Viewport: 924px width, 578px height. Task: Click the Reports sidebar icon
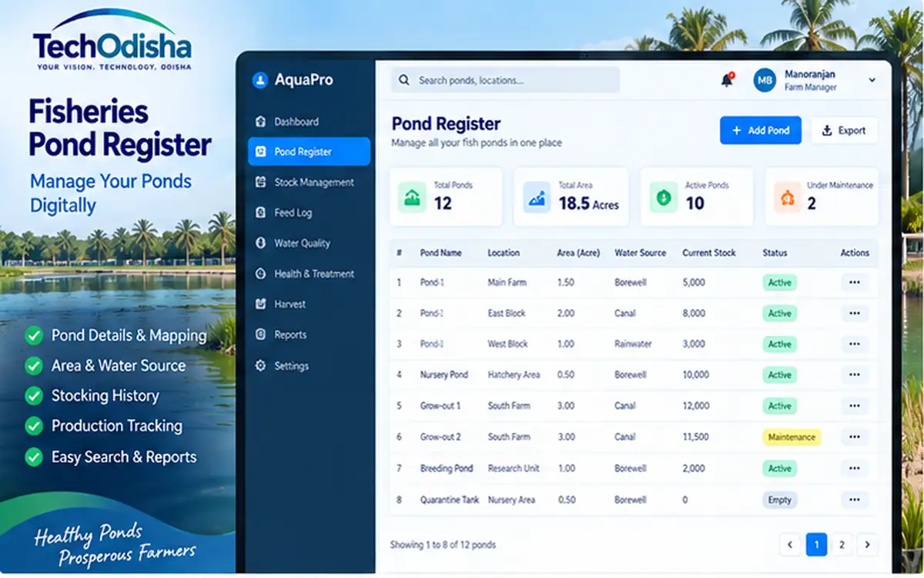260,335
